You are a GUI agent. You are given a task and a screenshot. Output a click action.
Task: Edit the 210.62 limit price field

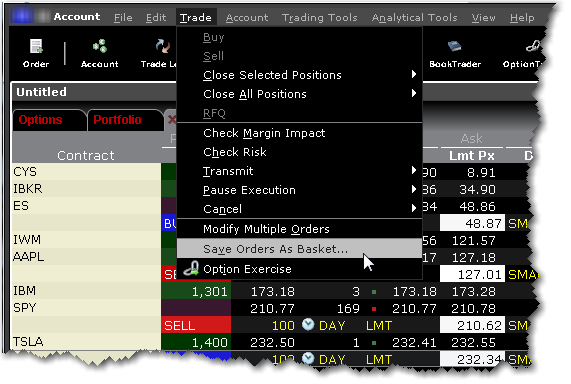472,325
